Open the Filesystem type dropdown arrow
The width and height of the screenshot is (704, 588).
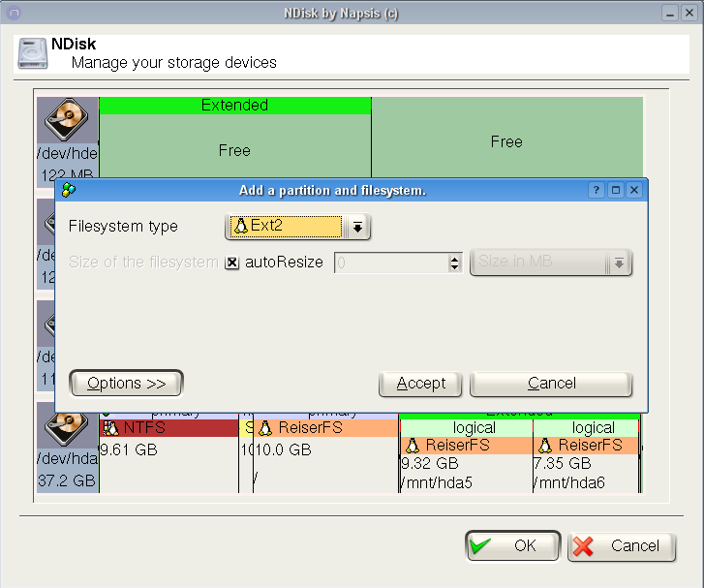click(x=357, y=227)
